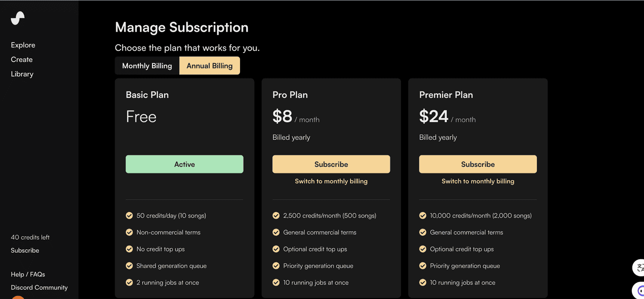Screen dimensions: 644x299
Task: Open the Explore page
Action: pos(23,45)
